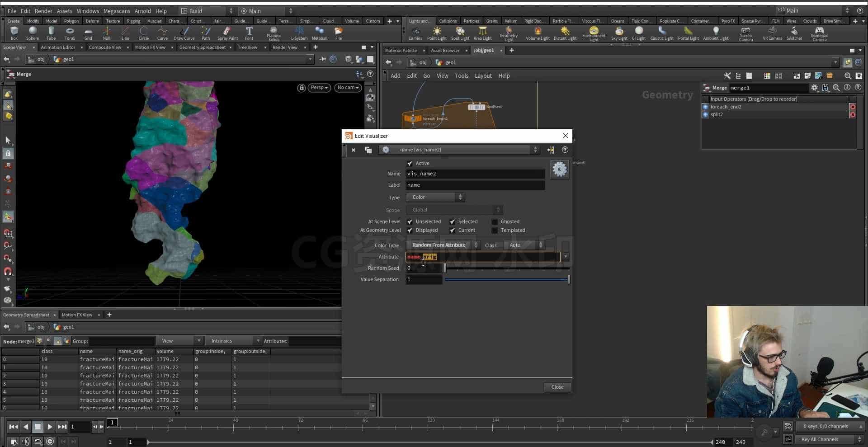Add a Spot Light from shelf
This screenshot has width=868, height=447.
click(460, 33)
